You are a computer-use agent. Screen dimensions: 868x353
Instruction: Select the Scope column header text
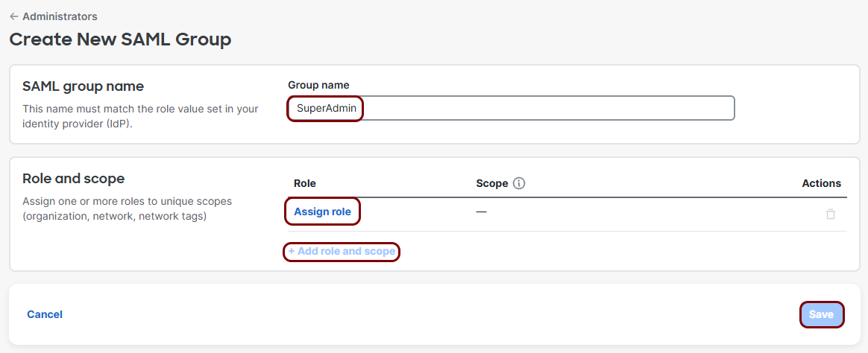(492, 183)
